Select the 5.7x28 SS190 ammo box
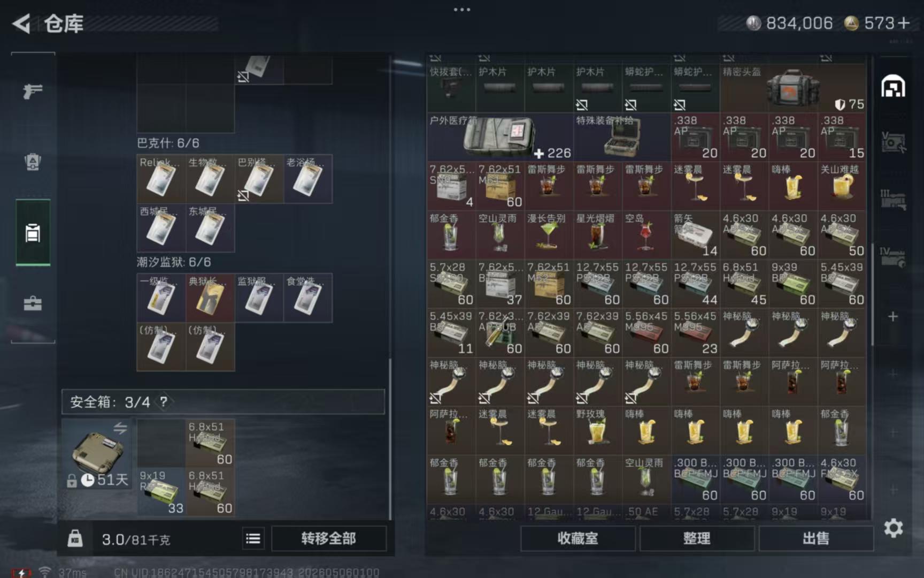 [451, 284]
